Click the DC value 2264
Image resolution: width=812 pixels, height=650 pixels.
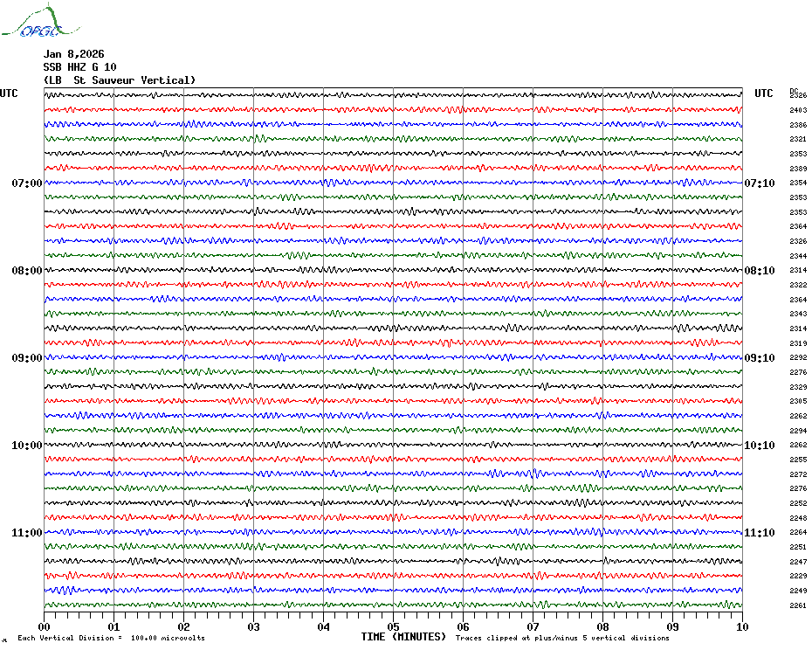(x=798, y=532)
